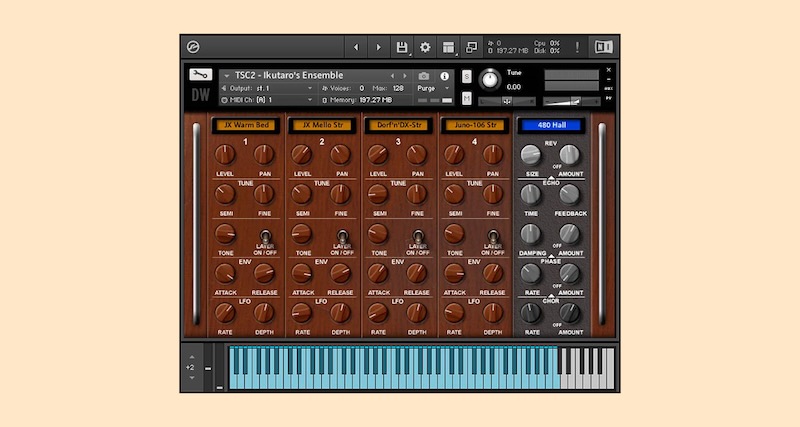
Task: Click the Tune value 0.00
Action: point(514,87)
